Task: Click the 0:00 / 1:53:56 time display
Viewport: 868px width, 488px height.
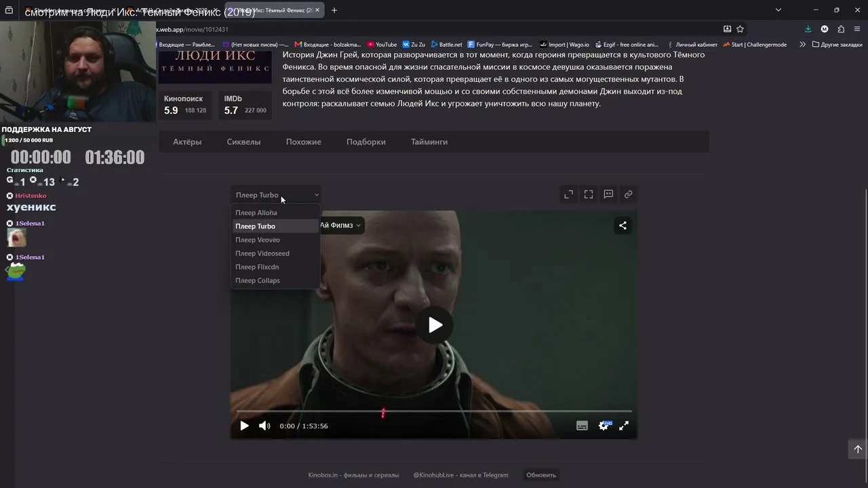Action: pos(304,426)
